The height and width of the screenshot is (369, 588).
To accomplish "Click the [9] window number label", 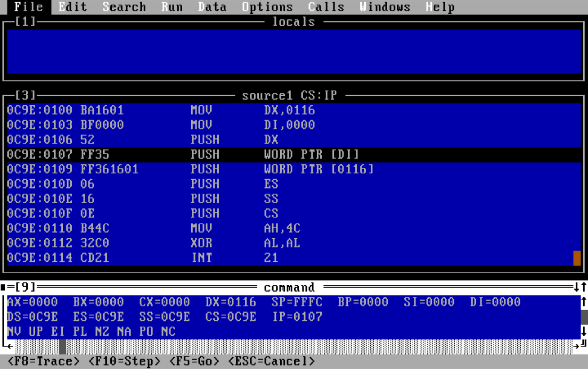I will [x=25, y=287].
